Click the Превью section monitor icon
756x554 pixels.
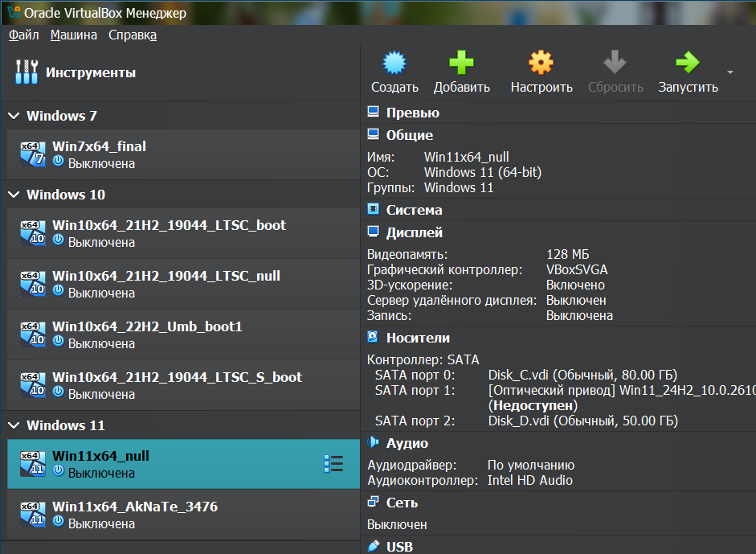(x=373, y=112)
